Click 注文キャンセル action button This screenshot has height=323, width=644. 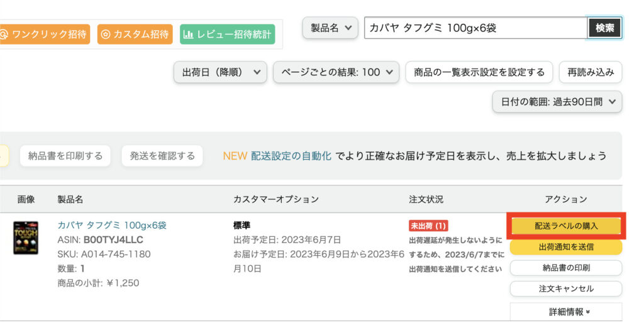pos(566,289)
